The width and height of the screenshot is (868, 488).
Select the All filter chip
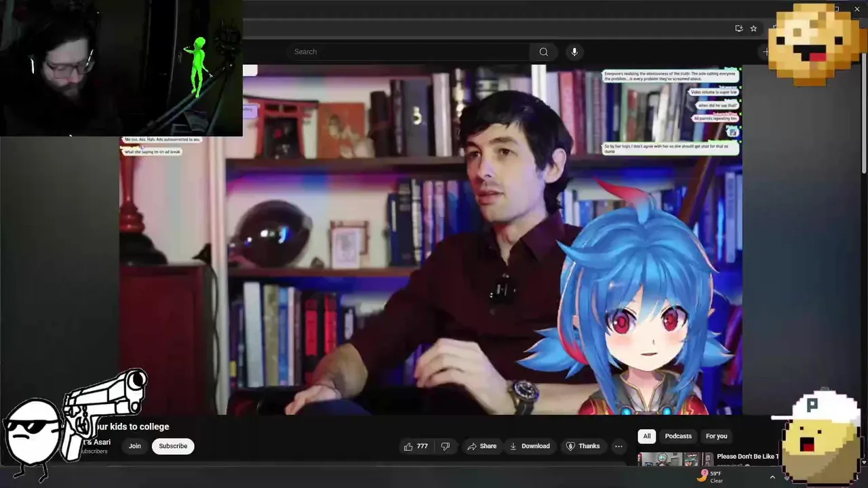click(x=647, y=436)
